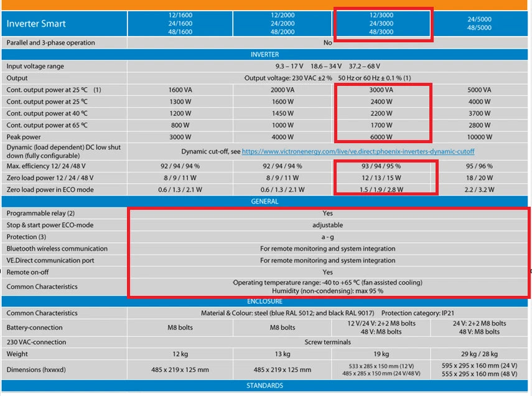Click the '6000 W' peak power cell
The image size is (532, 396).
[381, 137]
